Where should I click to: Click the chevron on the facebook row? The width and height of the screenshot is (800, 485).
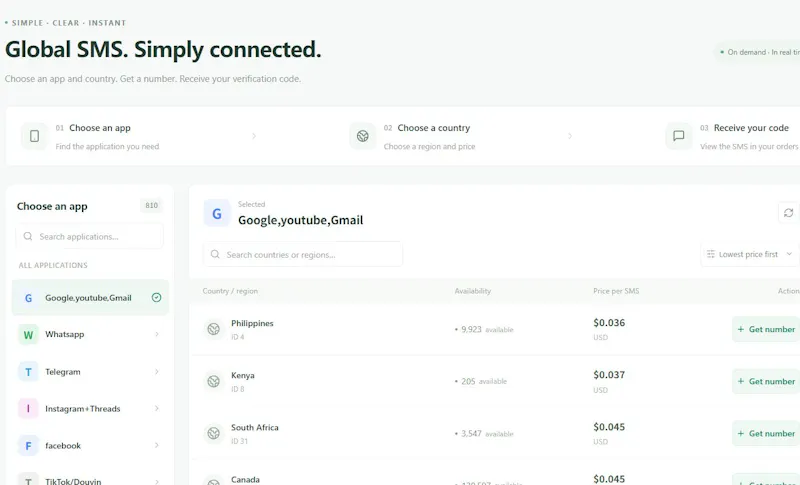point(157,446)
